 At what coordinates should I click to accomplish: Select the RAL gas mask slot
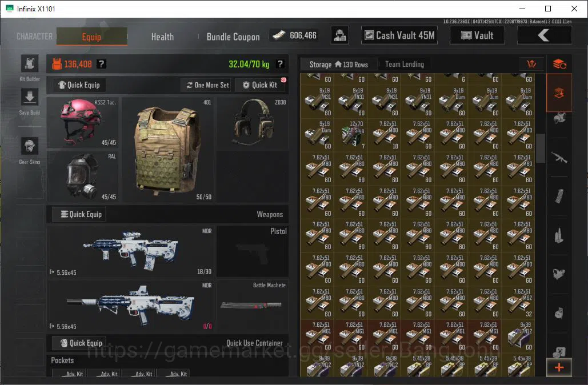pyautogui.click(x=82, y=176)
